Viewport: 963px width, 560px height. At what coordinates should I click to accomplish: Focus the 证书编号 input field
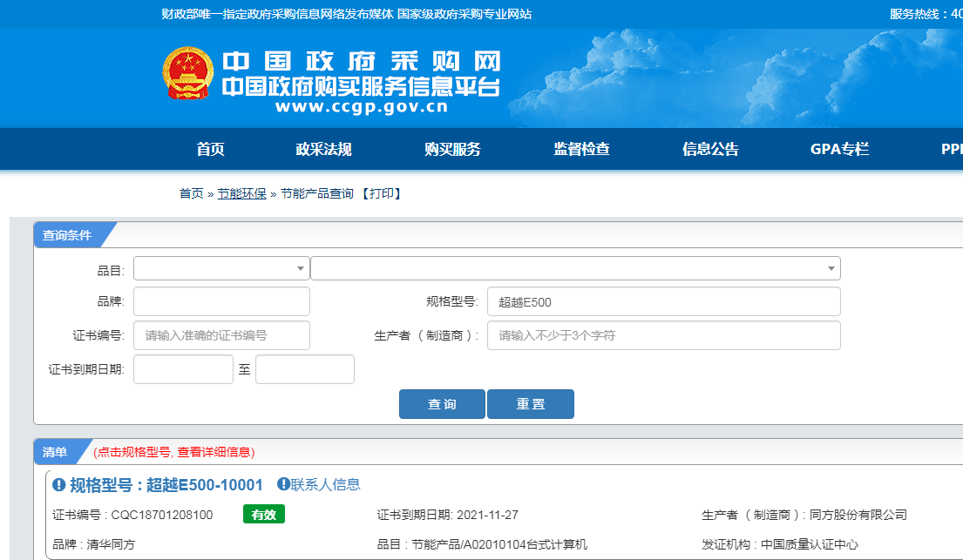[221, 335]
